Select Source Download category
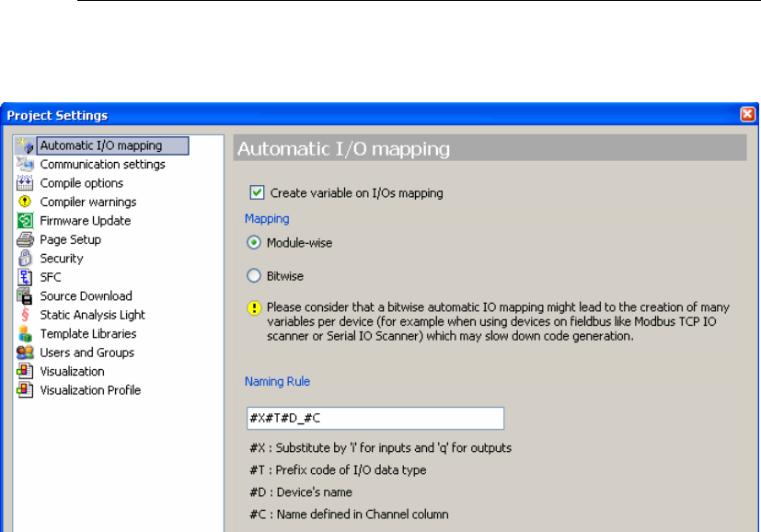 point(86,296)
